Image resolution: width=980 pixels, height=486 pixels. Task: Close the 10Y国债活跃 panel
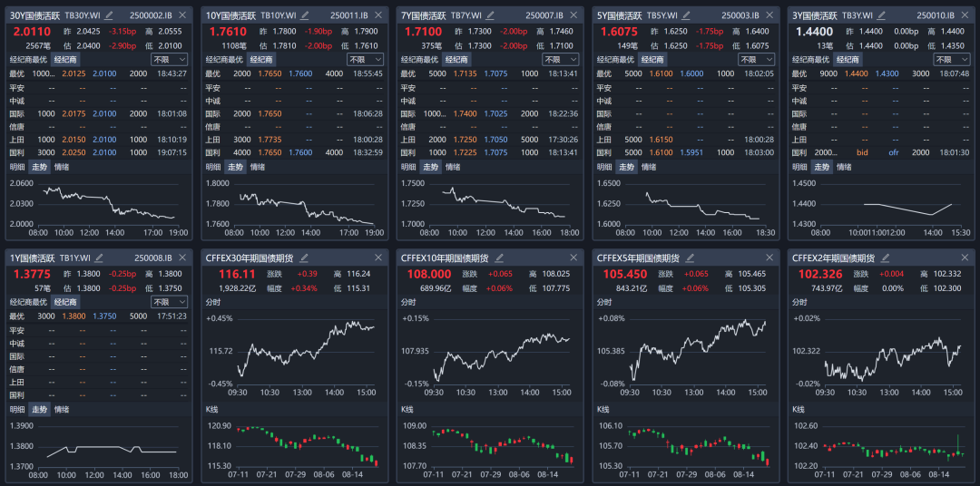click(377, 15)
